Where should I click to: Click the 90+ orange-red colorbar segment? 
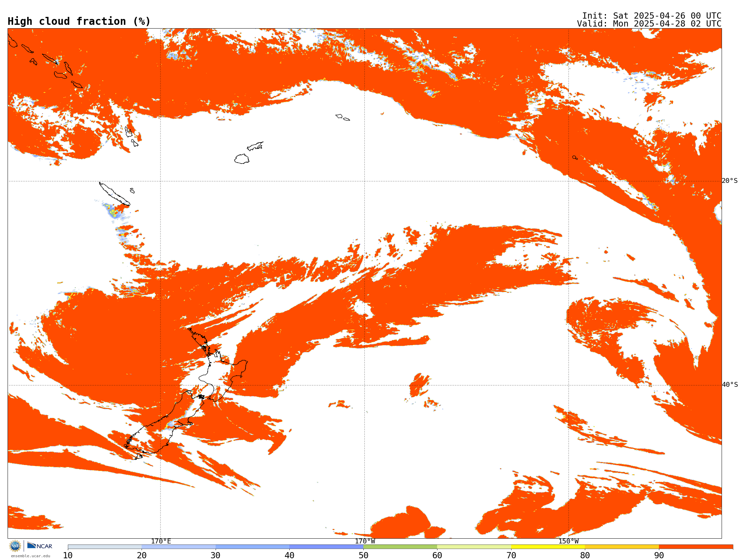pos(696,547)
